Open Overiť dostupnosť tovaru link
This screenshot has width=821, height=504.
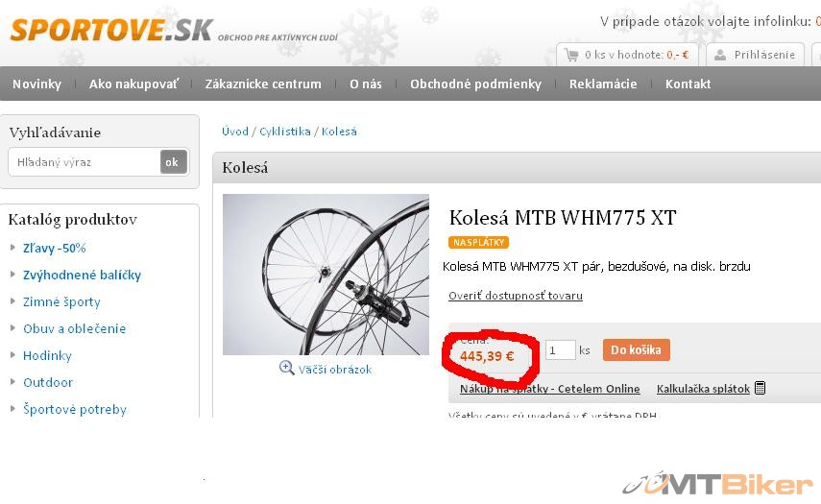click(x=516, y=296)
